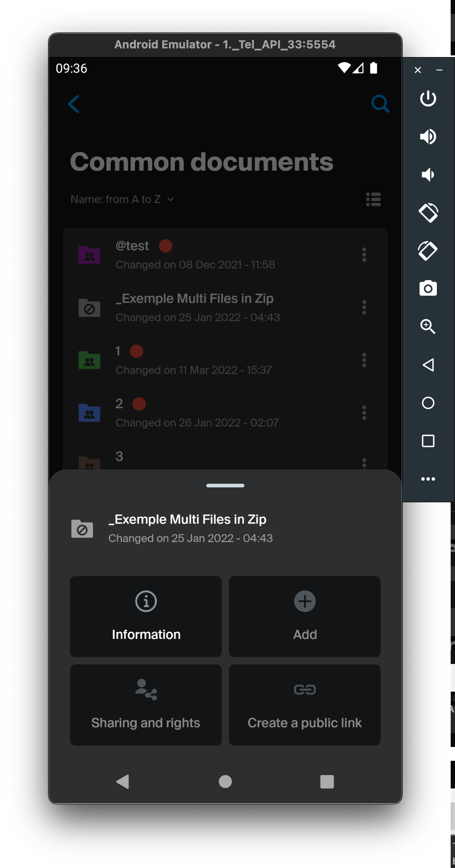The height and width of the screenshot is (868, 455).
Task: Tap the Create a public link chain icon
Action: [304, 689]
